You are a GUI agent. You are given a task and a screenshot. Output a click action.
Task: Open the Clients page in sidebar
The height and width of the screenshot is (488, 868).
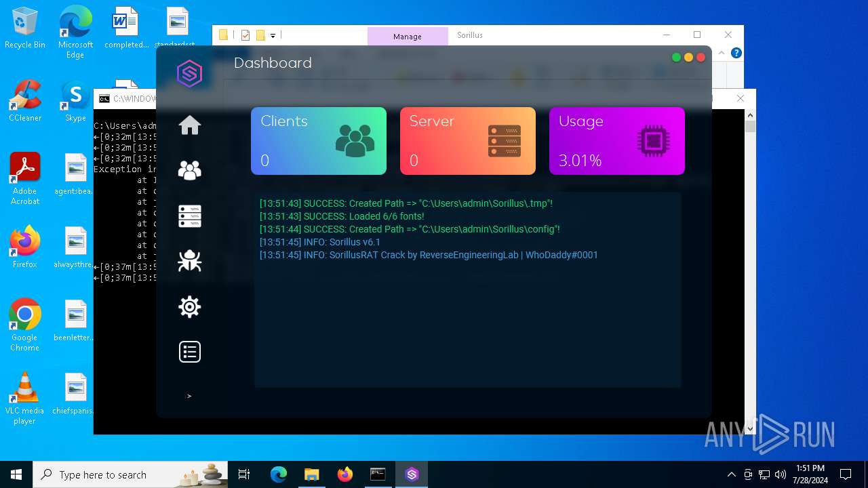pos(189,170)
